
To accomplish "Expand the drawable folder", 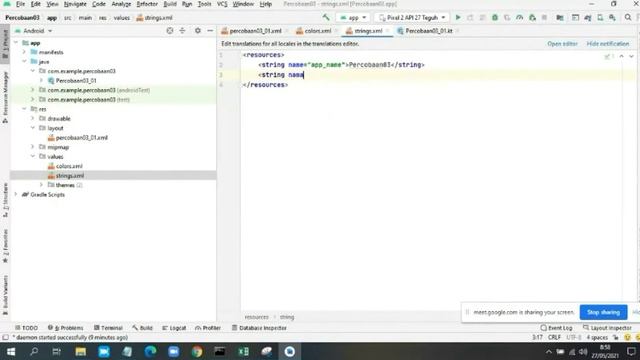I will point(33,118).
